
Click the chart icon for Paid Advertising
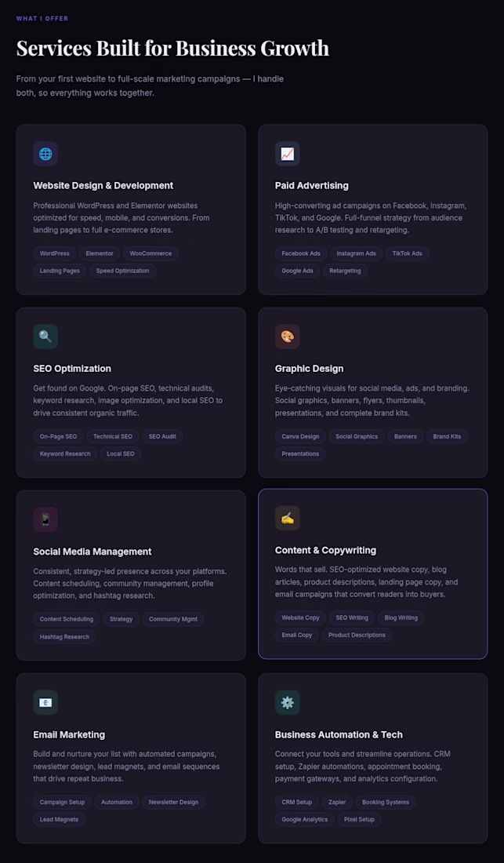pyautogui.click(x=288, y=154)
